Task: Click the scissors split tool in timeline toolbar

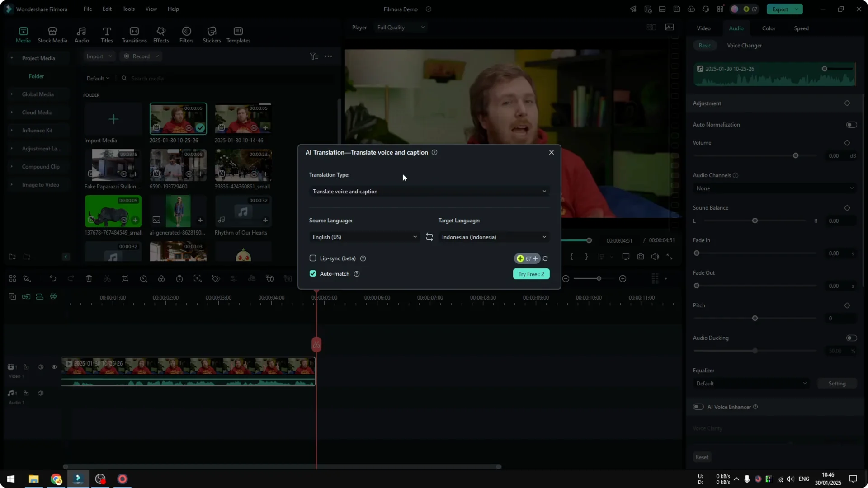Action: [107, 278]
